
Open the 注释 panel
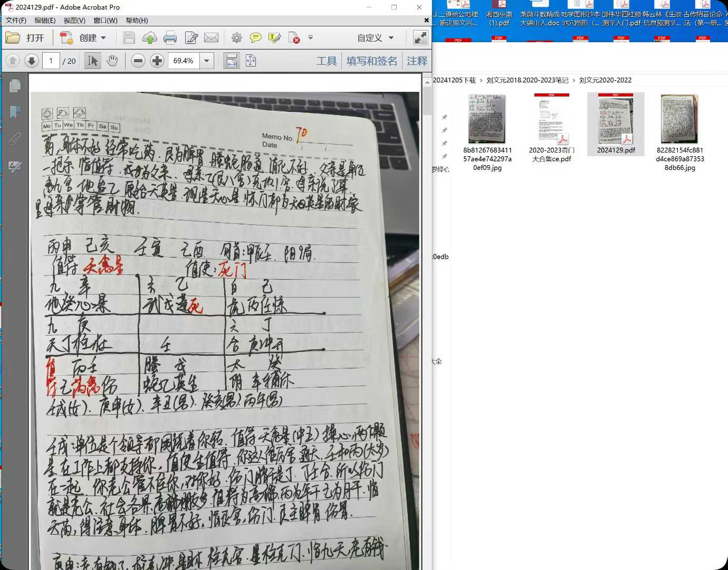tap(417, 61)
